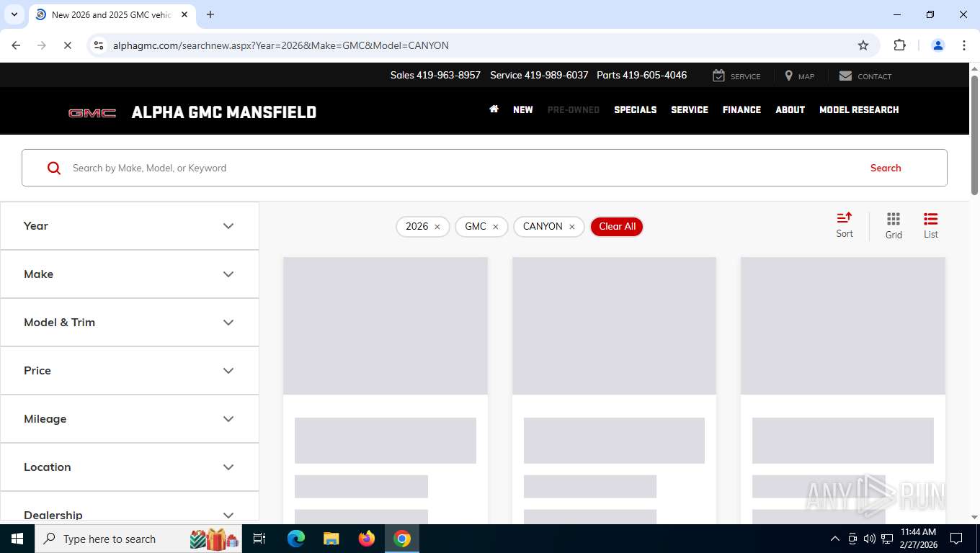Expand the Year filter
The image size is (980, 553).
(x=130, y=226)
